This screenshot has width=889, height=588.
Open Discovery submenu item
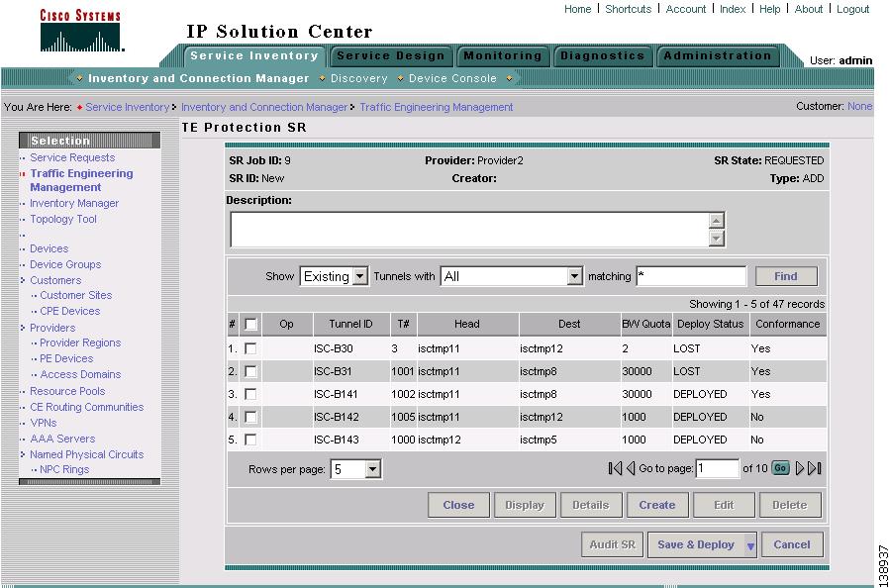click(x=359, y=78)
